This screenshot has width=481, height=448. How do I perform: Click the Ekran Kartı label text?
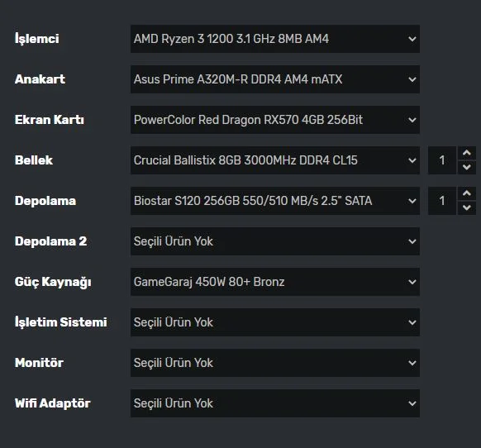click(50, 120)
